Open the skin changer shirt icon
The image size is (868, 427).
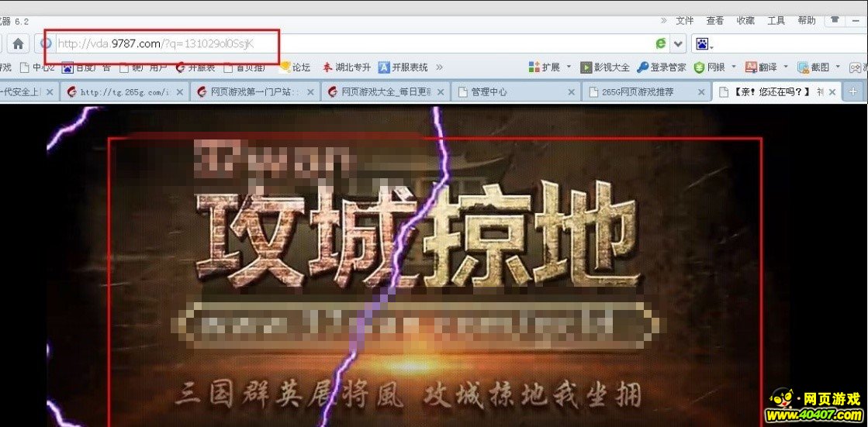coord(834,19)
